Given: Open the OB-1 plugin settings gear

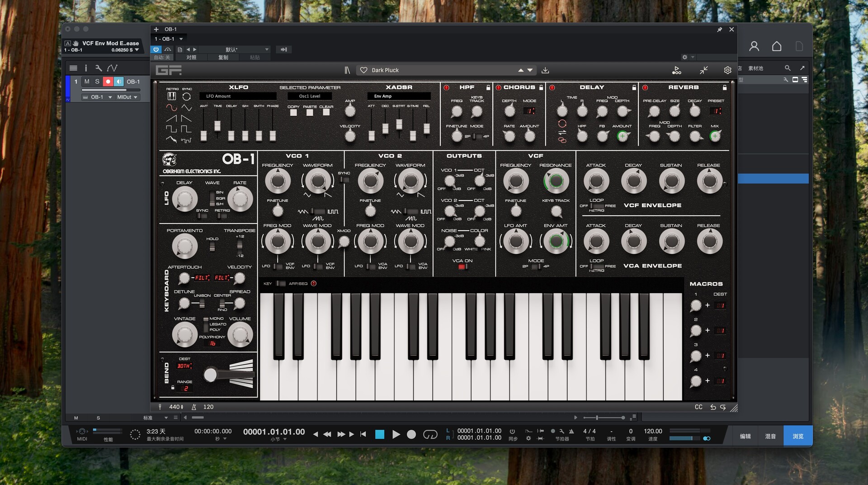Looking at the screenshot, I should [x=727, y=70].
